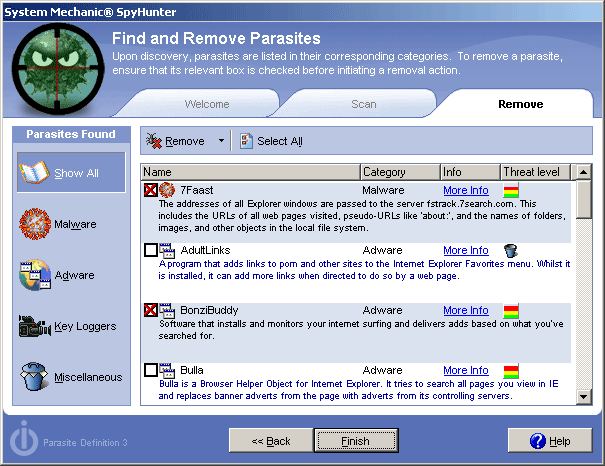Open the Remove dropdown arrow

(x=221, y=141)
